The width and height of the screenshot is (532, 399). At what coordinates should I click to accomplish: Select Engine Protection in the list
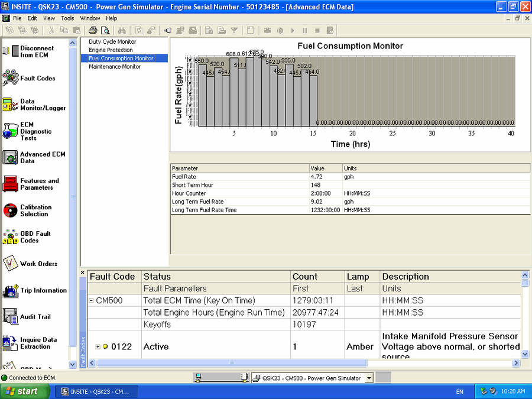pyautogui.click(x=111, y=50)
